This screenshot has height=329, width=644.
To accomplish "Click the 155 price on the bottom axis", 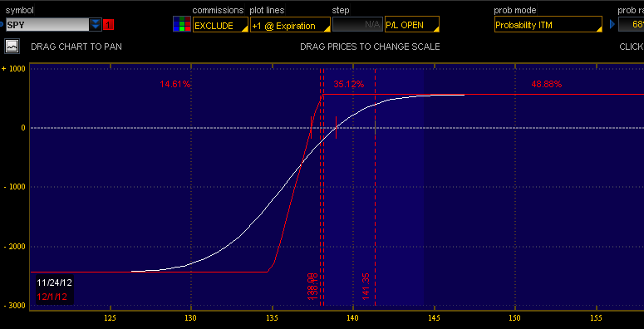I will click(596, 317).
